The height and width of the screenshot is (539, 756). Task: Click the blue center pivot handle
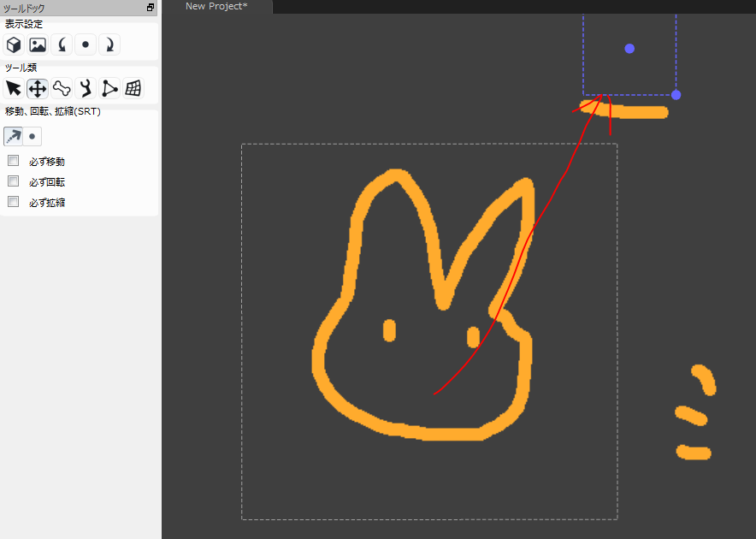(629, 48)
